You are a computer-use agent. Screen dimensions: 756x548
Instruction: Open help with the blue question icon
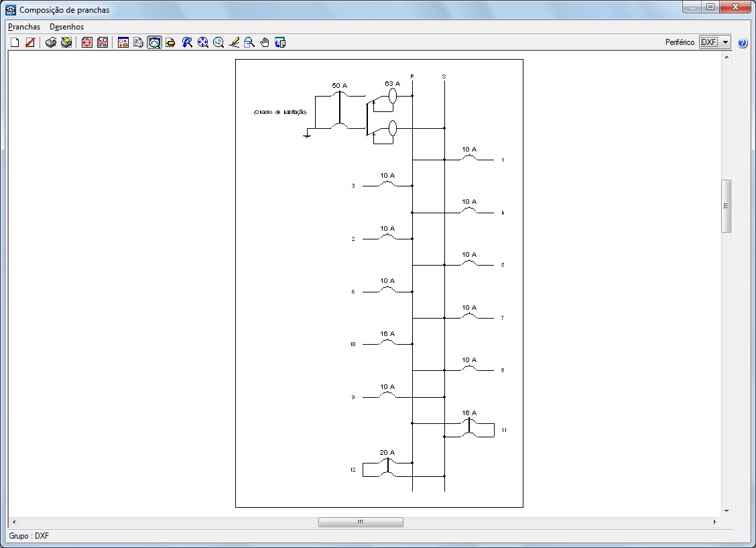(743, 43)
